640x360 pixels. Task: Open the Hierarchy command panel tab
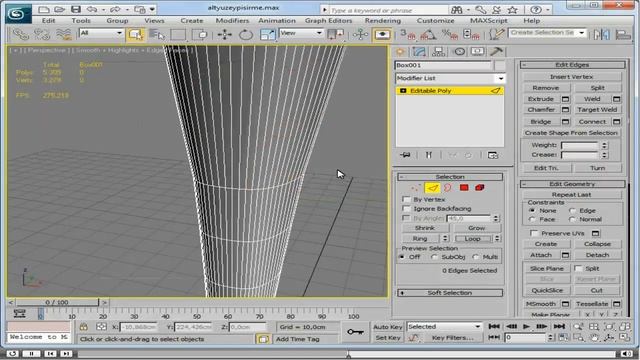pyautogui.click(x=439, y=52)
